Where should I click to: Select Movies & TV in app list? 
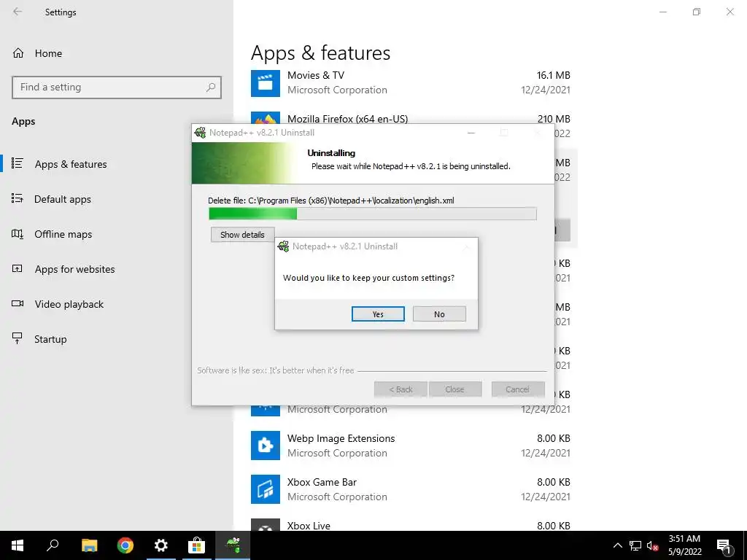(x=411, y=83)
